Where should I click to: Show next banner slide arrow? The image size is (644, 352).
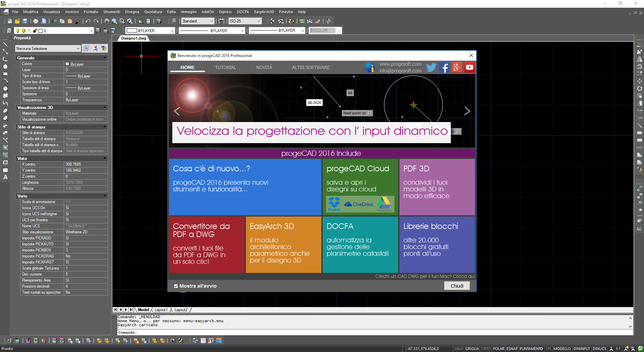point(467,111)
